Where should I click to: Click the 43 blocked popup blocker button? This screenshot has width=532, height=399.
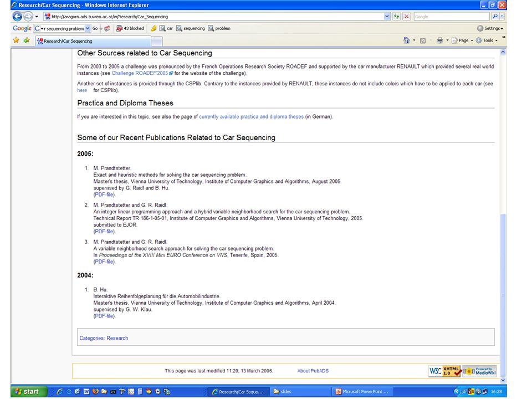[x=130, y=28]
